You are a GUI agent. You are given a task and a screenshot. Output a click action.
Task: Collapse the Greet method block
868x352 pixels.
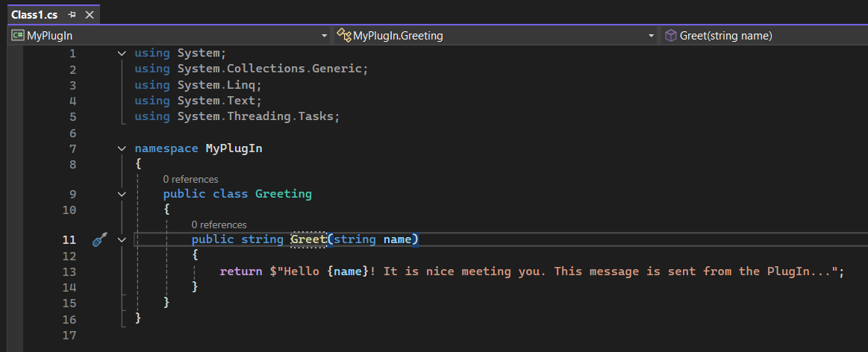(122, 240)
